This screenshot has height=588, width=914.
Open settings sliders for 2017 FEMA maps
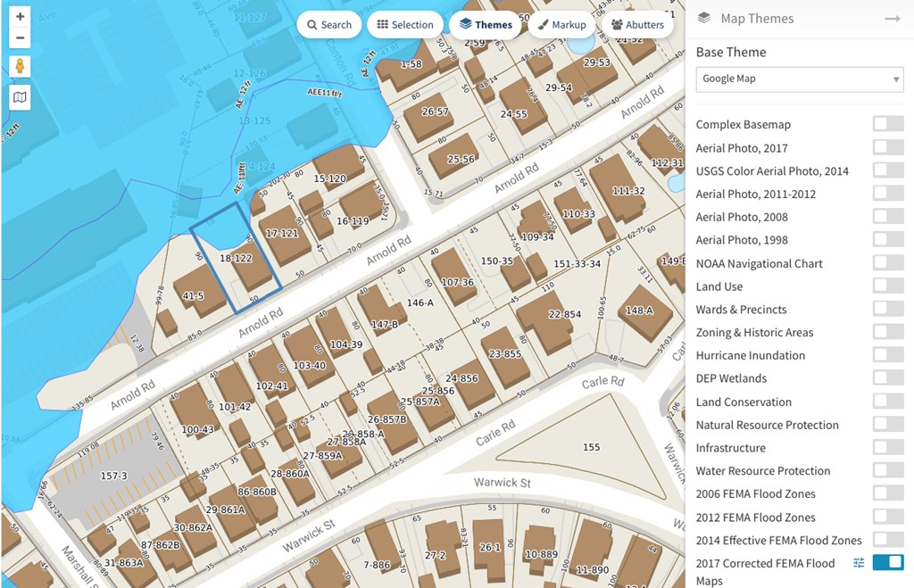pyautogui.click(x=859, y=563)
